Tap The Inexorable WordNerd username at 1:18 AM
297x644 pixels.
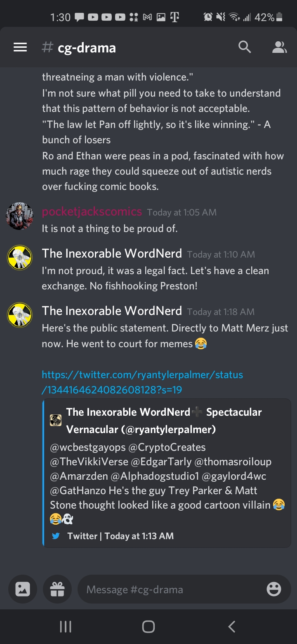click(112, 310)
